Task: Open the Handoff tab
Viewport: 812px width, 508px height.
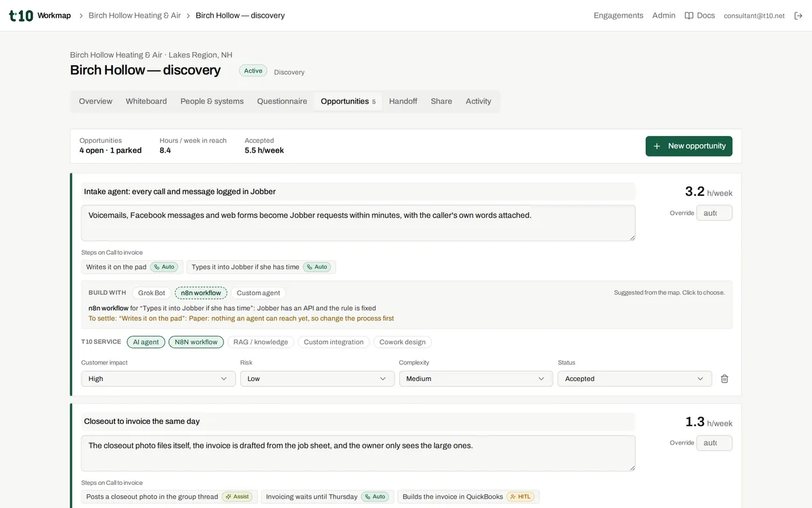Action: tap(403, 101)
